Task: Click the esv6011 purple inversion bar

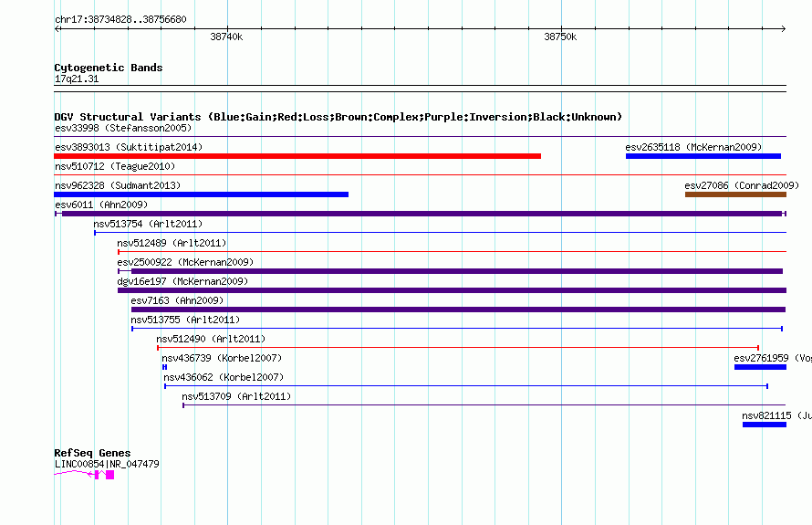Action: pyautogui.click(x=421, y=214)
